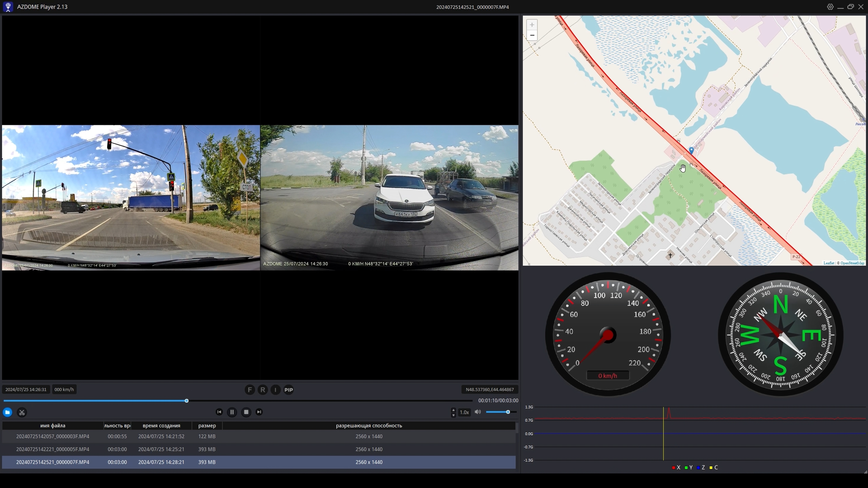Decrease playback speed with down arrow
This screenshot has height=488, width=868.
click(x=453, y=415)
